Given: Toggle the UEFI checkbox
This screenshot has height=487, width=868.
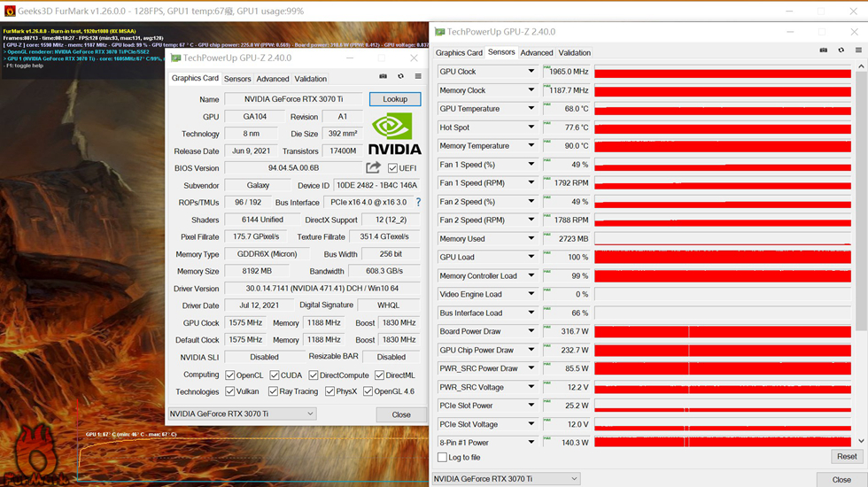Looking at the screenshot, I should click(x=392, y=167).
